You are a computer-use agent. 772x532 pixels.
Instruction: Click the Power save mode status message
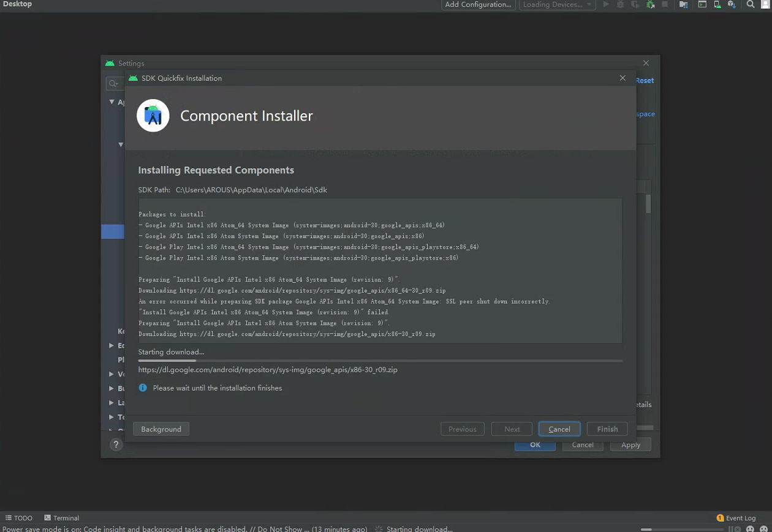185,529
